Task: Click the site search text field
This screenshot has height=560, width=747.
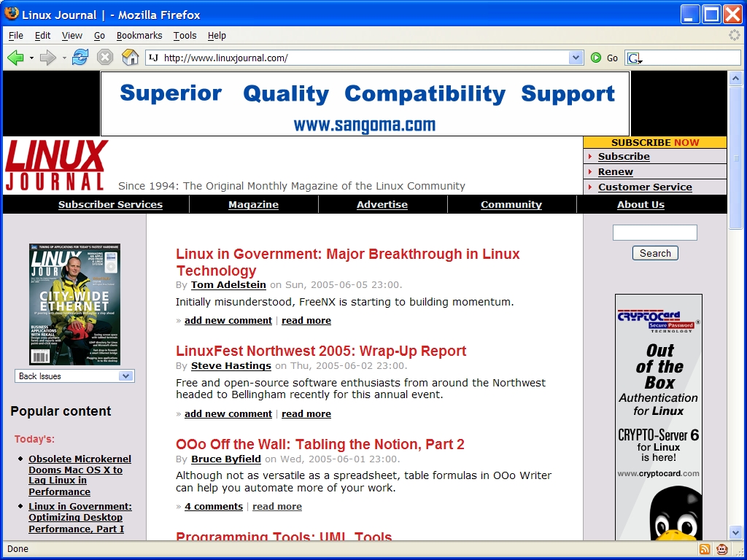Action: [654, 233]
